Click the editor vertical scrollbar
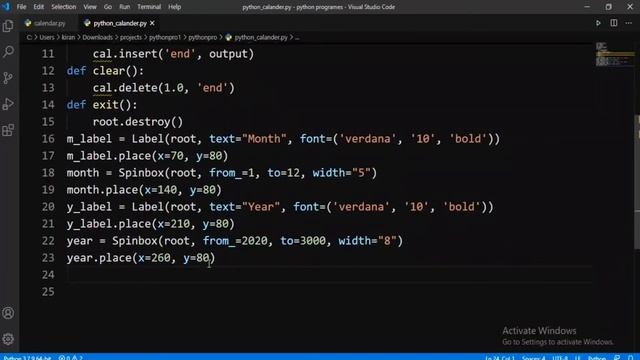The height and width of the screenshot is (360, 640). [637, 182]
